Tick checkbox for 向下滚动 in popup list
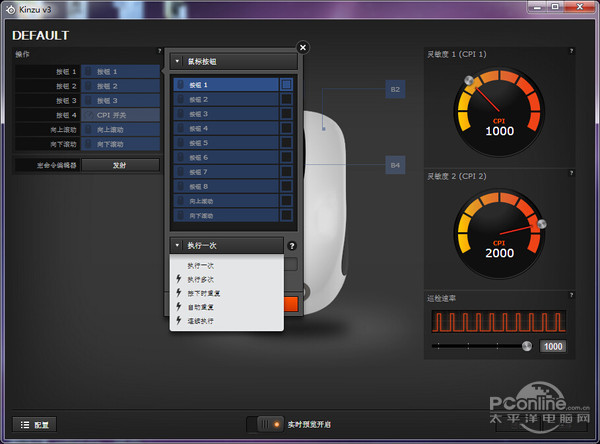The height and width of the screenshot is (444, 600). pyautogui.click(x=286, y=215)
